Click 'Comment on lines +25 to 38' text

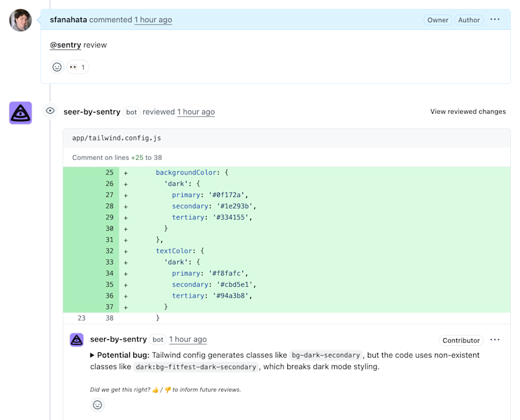pyautogui.click(x=117, y=157)
